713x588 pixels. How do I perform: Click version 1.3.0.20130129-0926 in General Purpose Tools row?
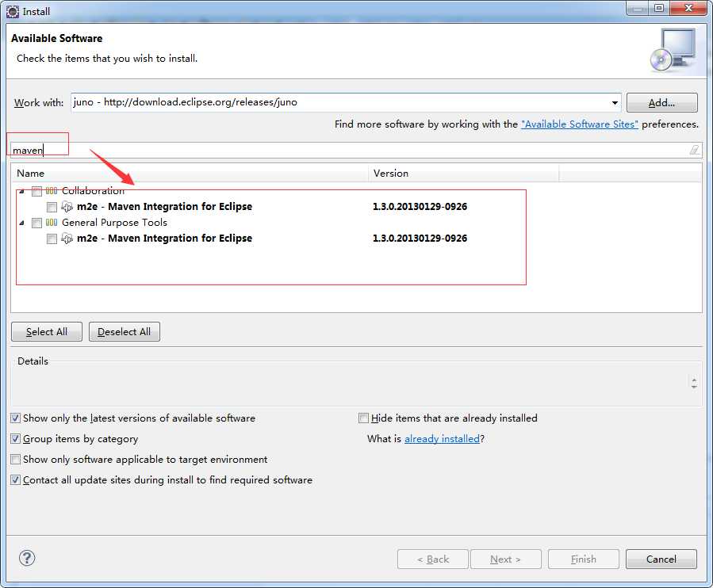pyautogui.click(x=420, y=239)
